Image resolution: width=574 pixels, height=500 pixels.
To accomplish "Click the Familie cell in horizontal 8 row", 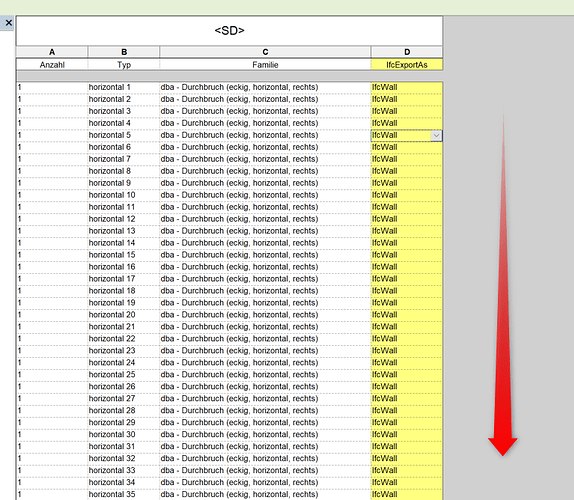I will [x=265, y=171].
